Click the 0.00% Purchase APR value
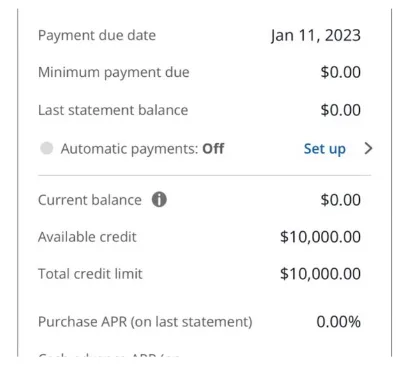The image size is (407, 390). click(x=339, y=322)
